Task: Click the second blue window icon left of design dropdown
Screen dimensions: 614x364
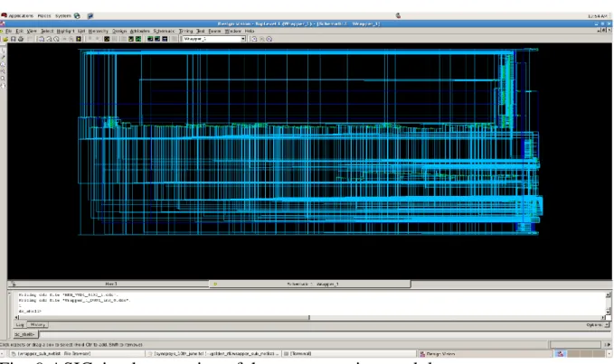Action: point(157,39)
